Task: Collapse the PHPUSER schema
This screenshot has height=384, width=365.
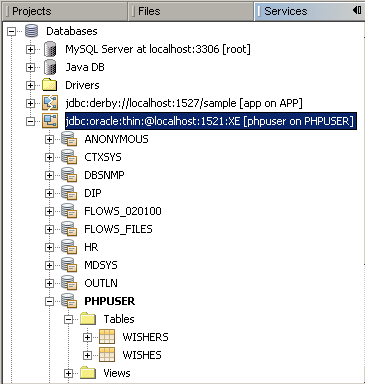Action: pos(49,301)
